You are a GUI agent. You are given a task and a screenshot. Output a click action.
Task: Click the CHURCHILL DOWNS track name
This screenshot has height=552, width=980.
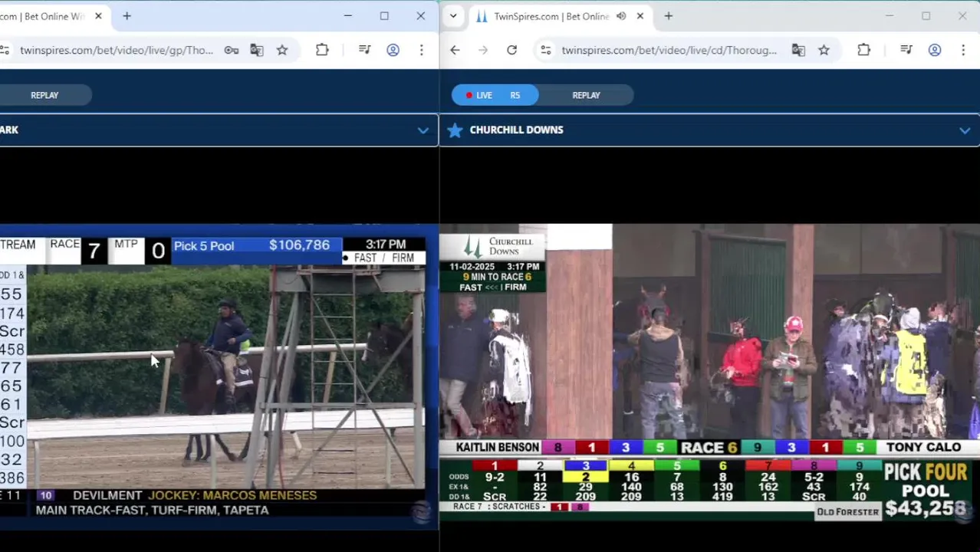coord(516,130)
